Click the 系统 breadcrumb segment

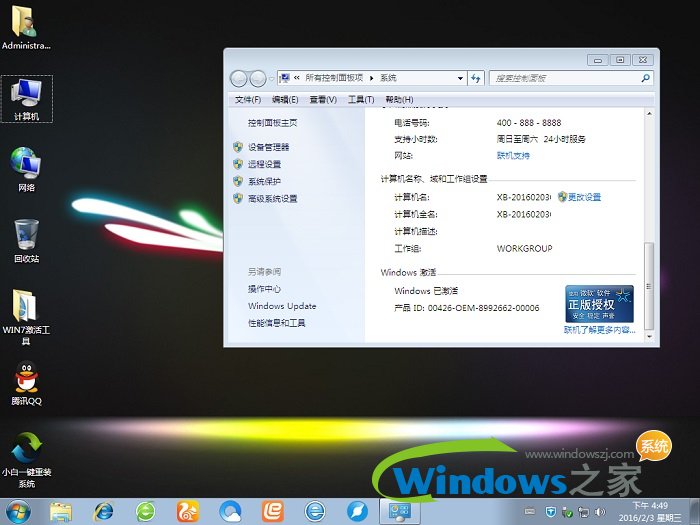point(388,78)
